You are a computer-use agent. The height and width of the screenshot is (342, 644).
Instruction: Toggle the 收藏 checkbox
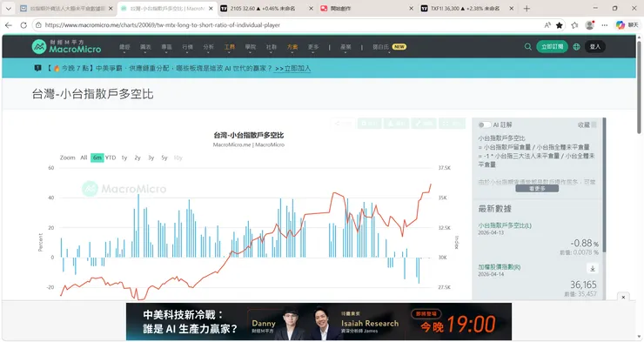point(594,124)
